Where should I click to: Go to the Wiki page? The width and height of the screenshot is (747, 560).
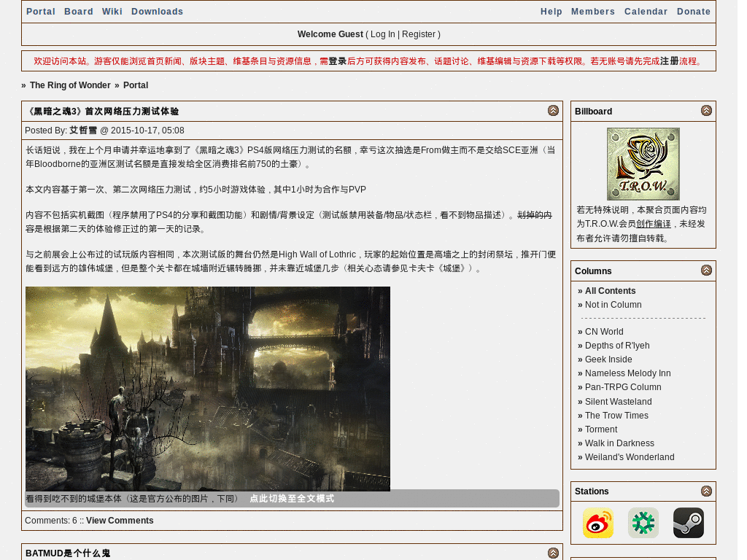pos(112,12)
